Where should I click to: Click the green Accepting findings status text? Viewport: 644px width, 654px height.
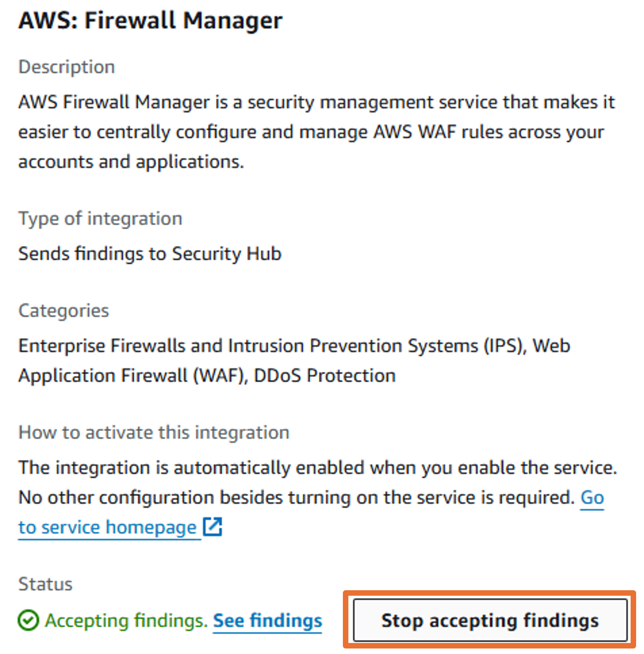[x=126, y=621]
